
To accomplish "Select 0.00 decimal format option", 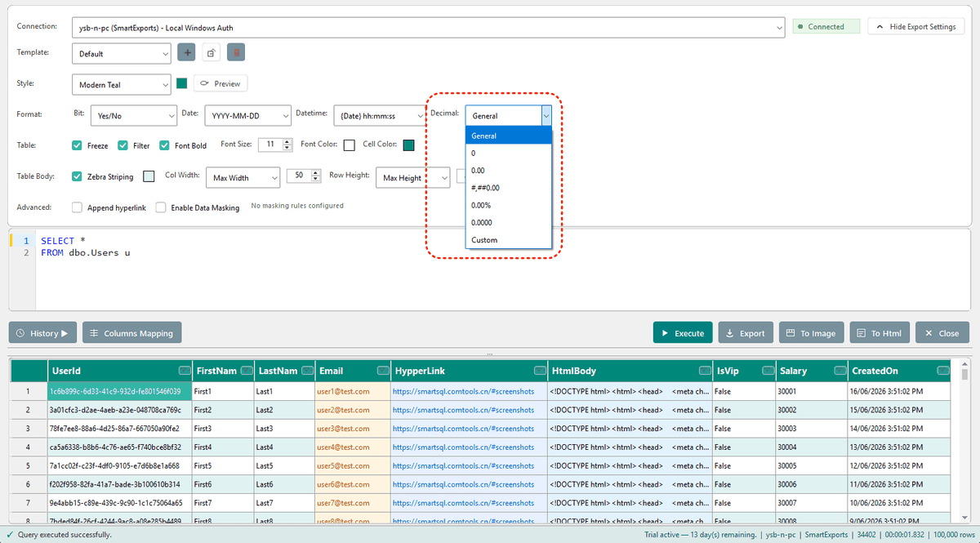I will point(510,171).
